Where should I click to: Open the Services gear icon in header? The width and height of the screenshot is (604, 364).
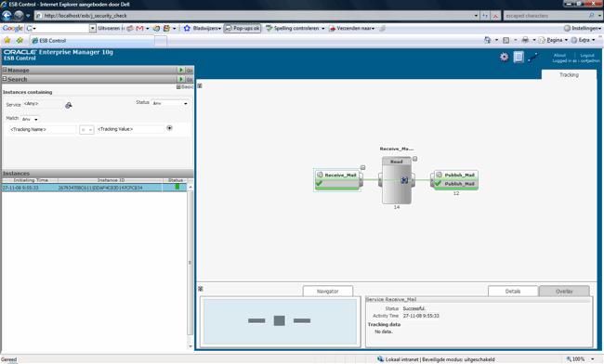(504, 57)
